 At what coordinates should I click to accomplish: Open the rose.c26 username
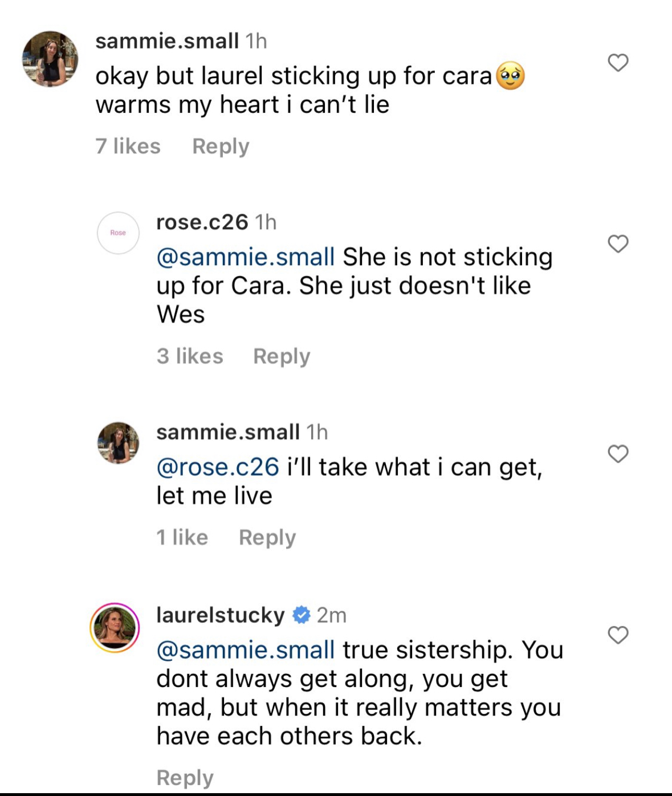[202, 222]
